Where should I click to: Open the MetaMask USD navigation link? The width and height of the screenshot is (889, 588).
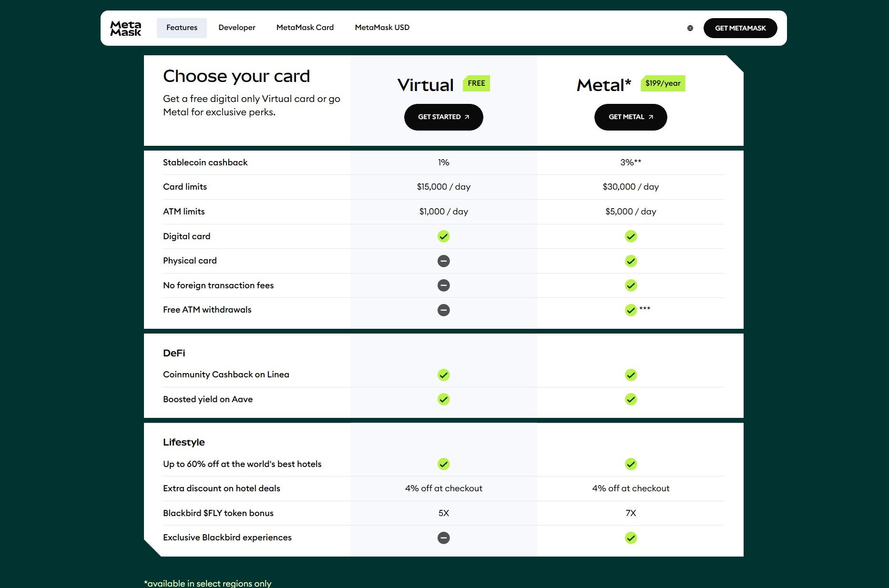[x=382, y=27]
